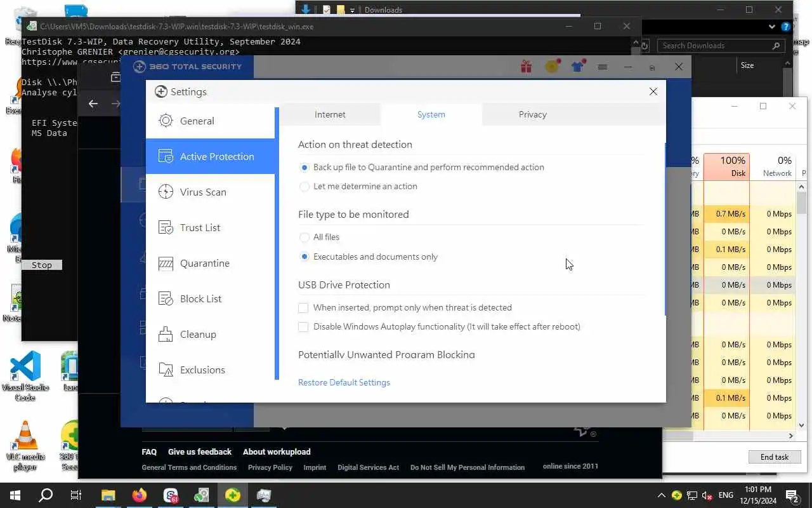Click the muted volume icon in system tray
Screen dimensions: 812x508
click(x=707, y=495)
